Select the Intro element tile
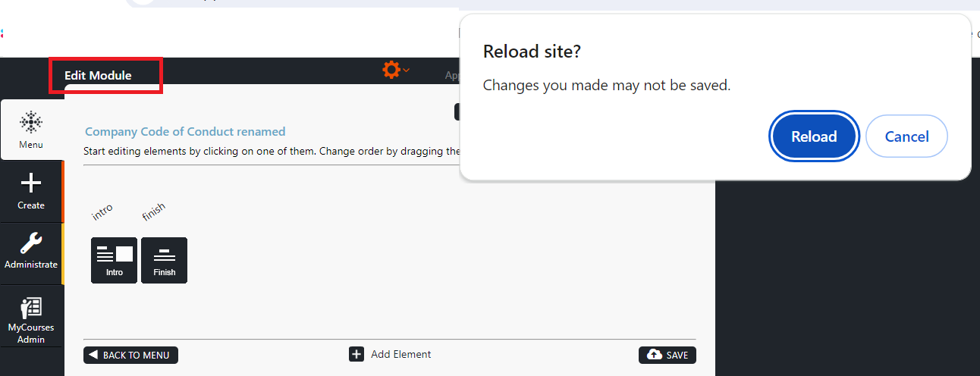Viewport: 980px width, 376px height. pyautogui.click(x=114, y=260)
